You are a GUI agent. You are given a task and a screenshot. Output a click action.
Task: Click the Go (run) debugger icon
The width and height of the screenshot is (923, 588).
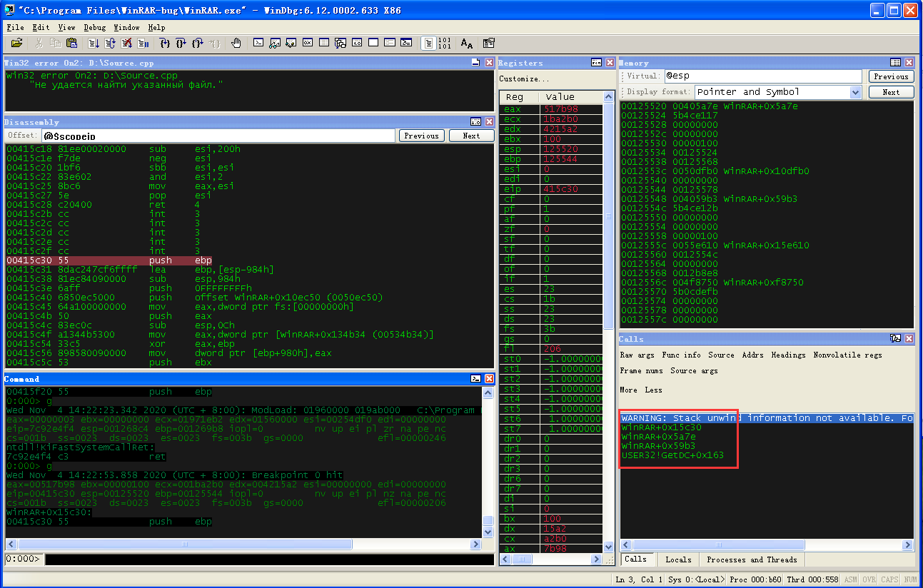[94, 44]
